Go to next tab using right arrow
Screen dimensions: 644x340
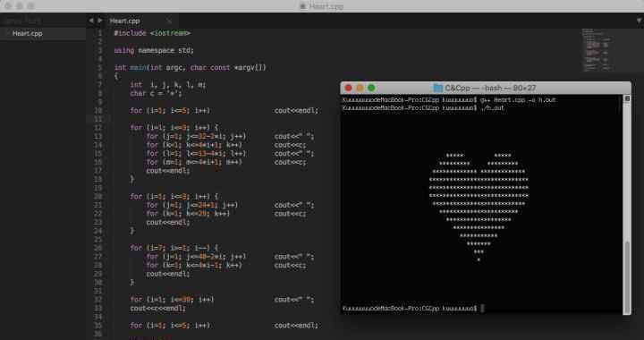click(x=99, y=20)
